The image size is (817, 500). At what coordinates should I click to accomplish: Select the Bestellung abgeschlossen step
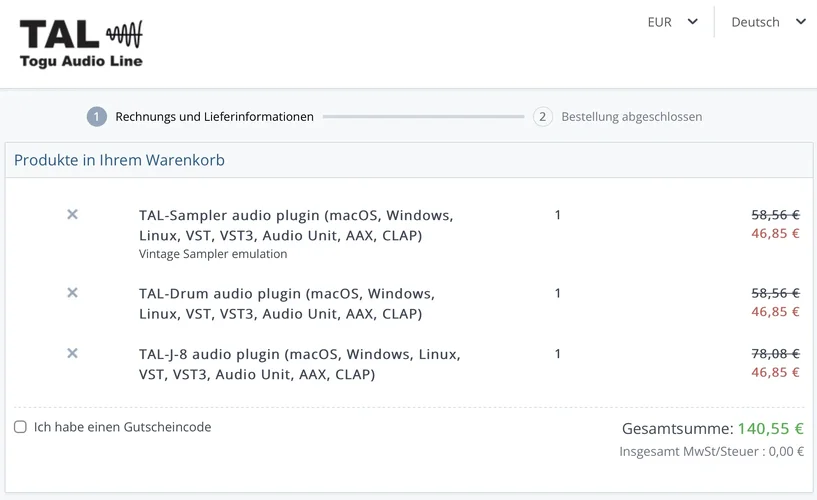631,117
